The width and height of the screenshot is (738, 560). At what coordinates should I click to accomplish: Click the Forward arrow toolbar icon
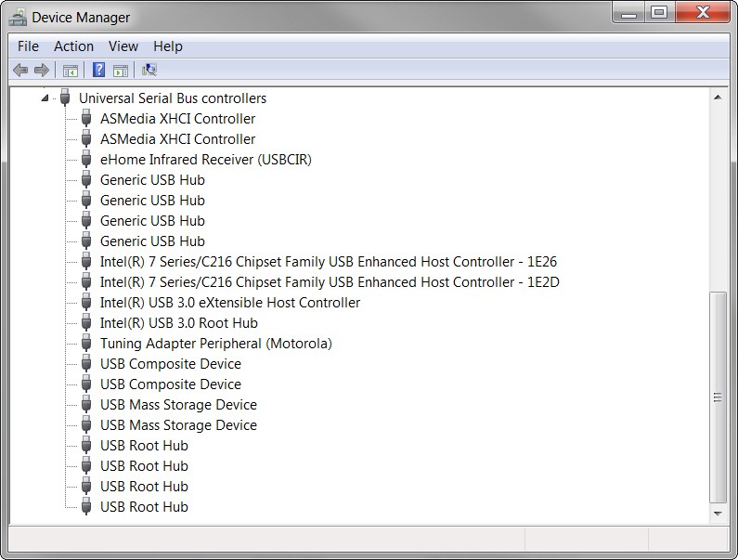click(42, 71)
